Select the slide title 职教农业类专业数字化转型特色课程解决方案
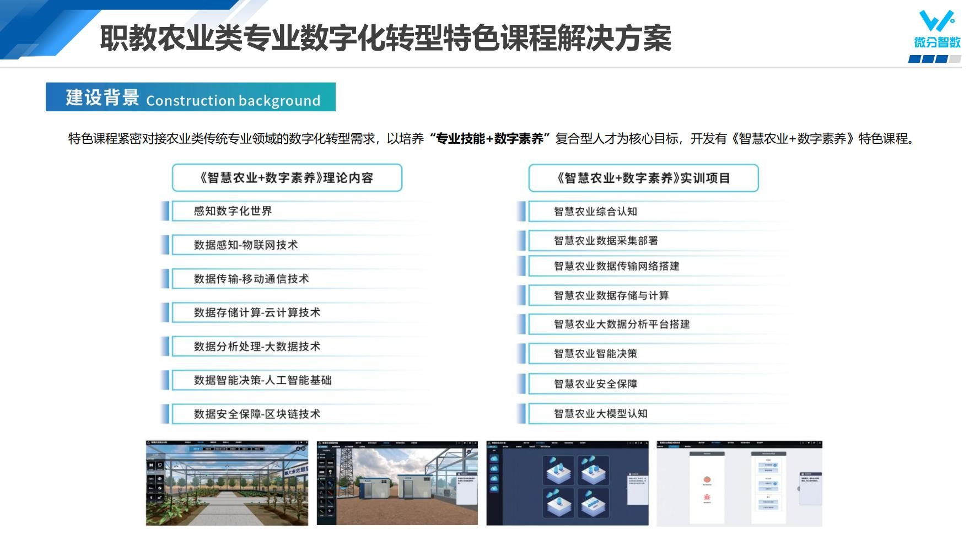 (x=386, y=38)
